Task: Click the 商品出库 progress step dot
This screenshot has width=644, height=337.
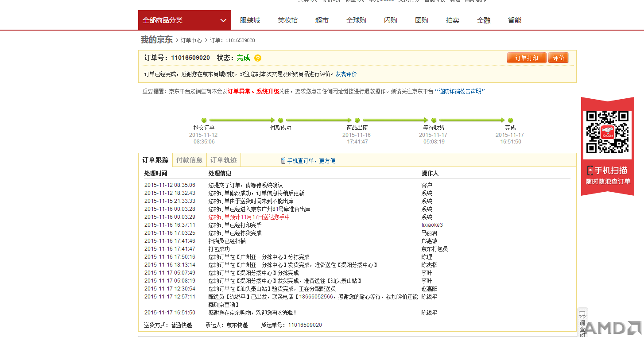Action: 357,120
